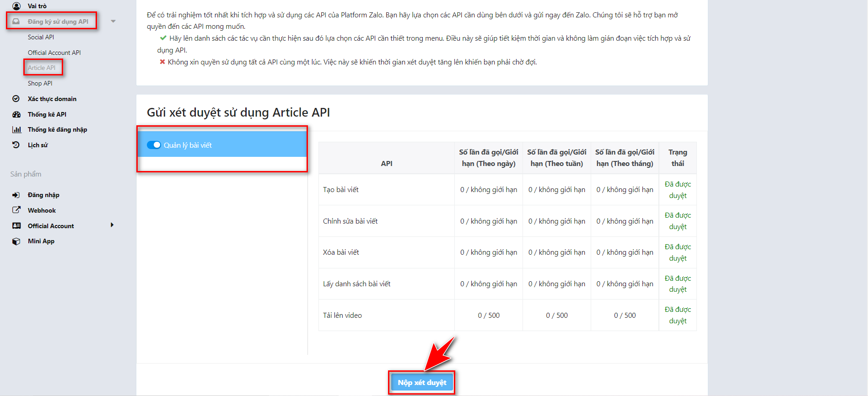868x396 pixels.
Task: Select Article API in the sidebar
Action: click(42, 68)
